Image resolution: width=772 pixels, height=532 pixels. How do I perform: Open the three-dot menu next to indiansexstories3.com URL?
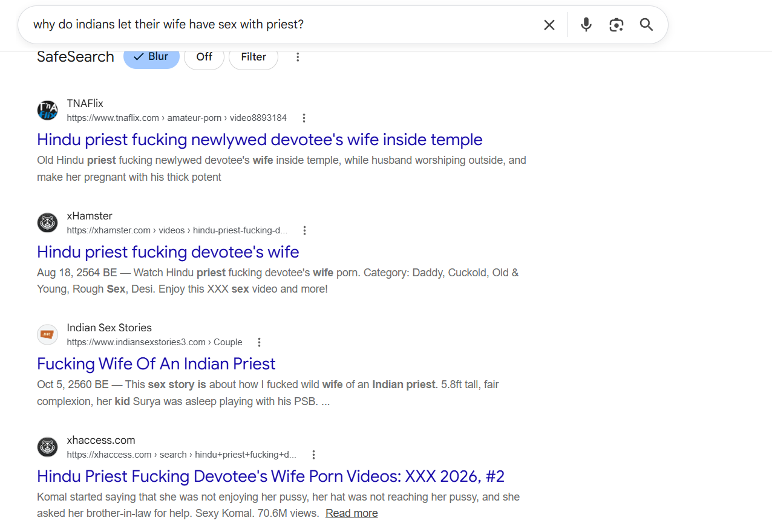[x=259, y=342]
